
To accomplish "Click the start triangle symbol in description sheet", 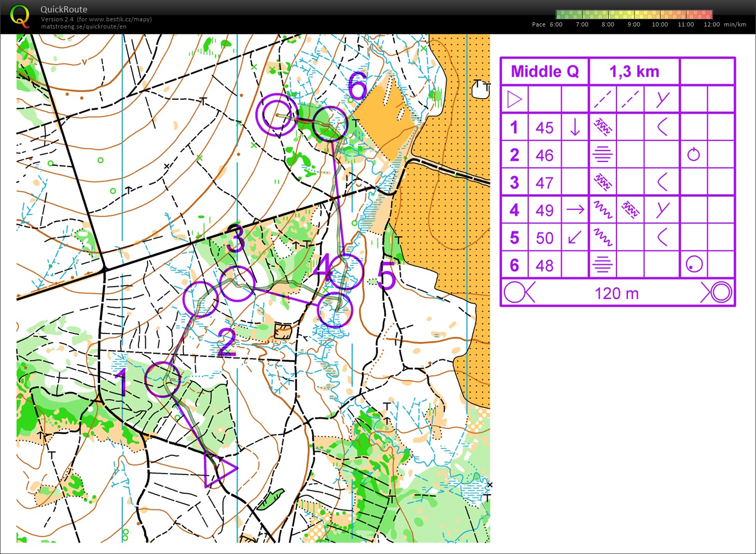I will tap(514, 99).
